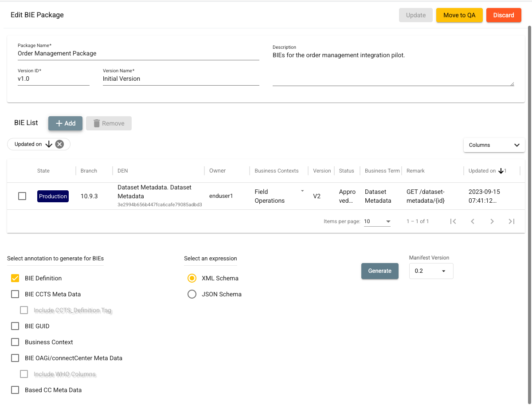Click the Version column header
Image resolution: width=532 pixels, height=405 pixels.
tap(322, 171)
